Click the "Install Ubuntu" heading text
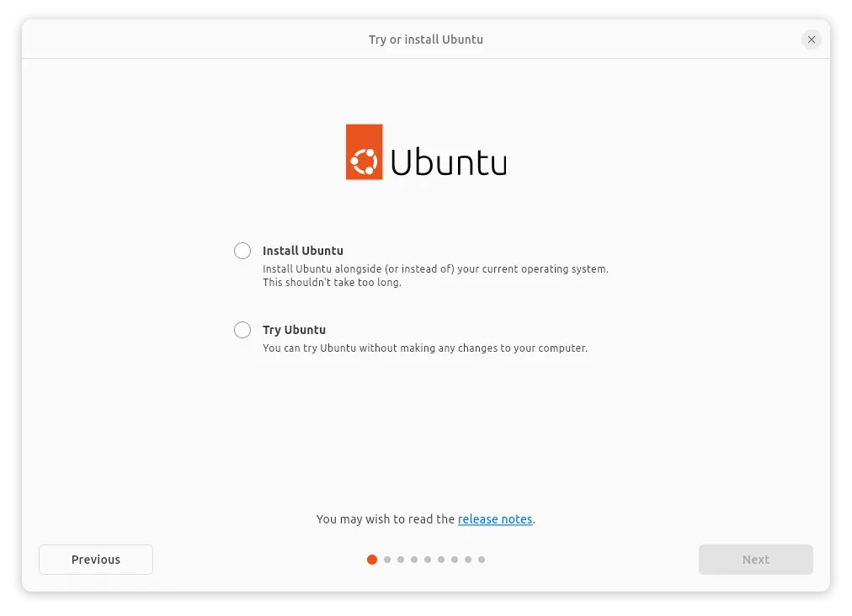Screen dimensions: 852x616 click(x=302, y=251)
